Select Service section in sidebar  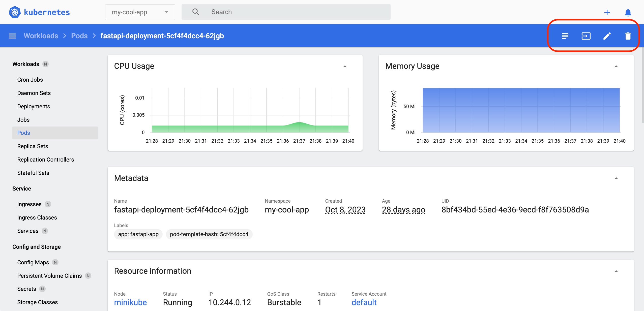click(x=22, y=189)
